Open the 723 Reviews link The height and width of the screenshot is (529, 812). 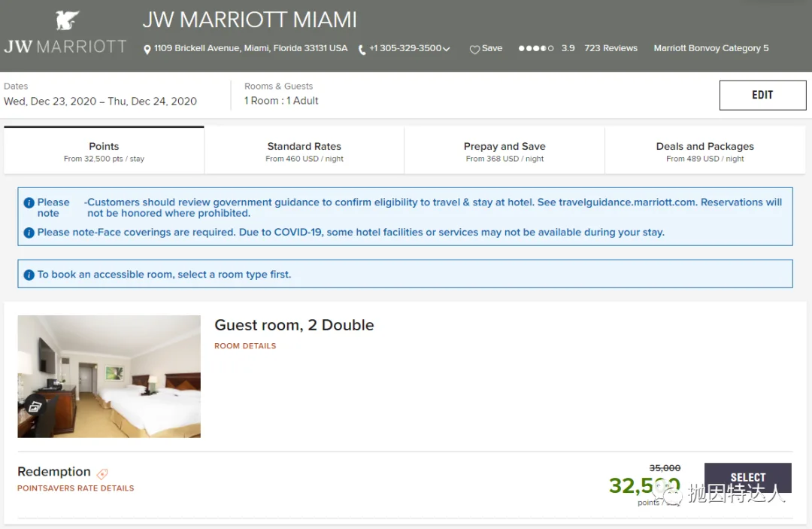click(x=611, y=48)
